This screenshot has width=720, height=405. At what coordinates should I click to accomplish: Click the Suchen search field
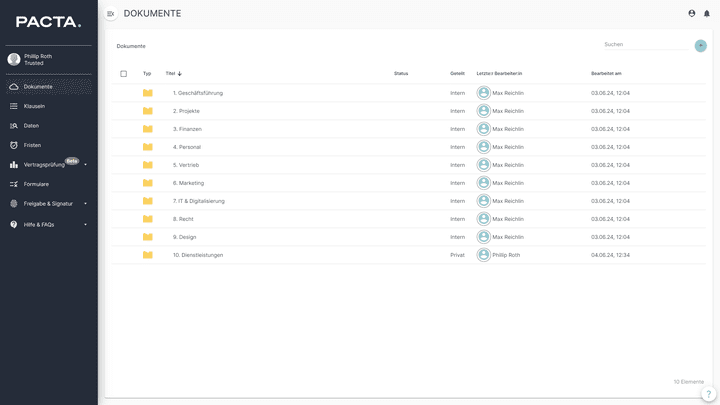pyautogui.click(x=646, y=45)
